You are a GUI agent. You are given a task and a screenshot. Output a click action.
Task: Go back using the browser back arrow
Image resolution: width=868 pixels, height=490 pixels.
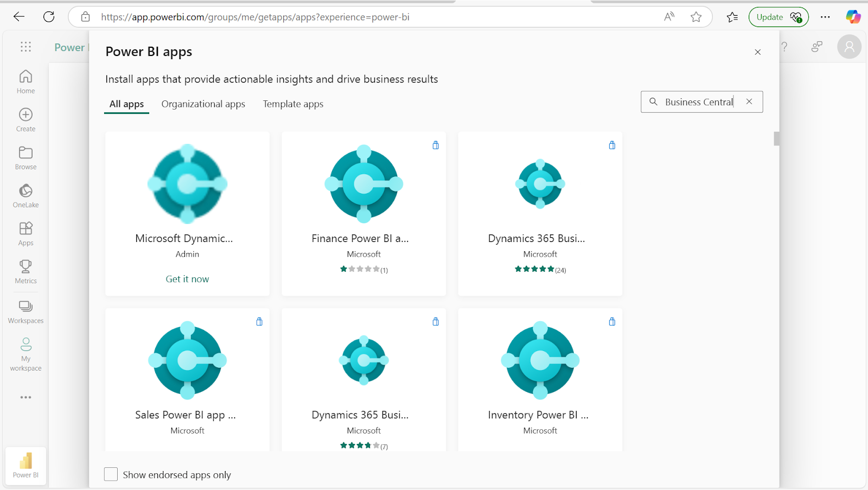tap(19, 17)
